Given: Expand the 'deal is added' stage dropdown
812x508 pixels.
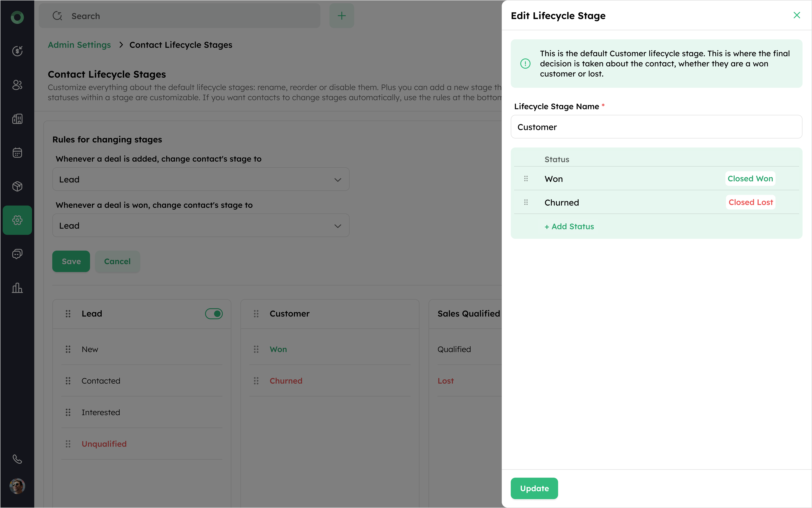Looking at the screenshot, I should pyautogui.click(x=201, y=179).
